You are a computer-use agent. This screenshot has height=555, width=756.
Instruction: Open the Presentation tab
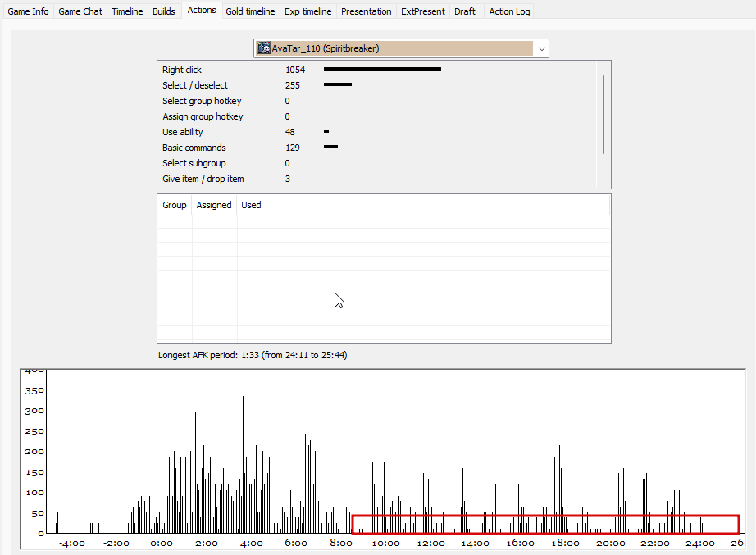click(x=367, y=11)
